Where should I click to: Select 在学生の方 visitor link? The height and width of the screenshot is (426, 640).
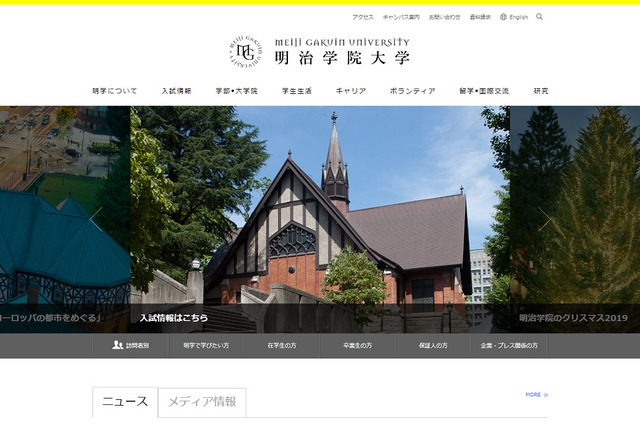282,346
